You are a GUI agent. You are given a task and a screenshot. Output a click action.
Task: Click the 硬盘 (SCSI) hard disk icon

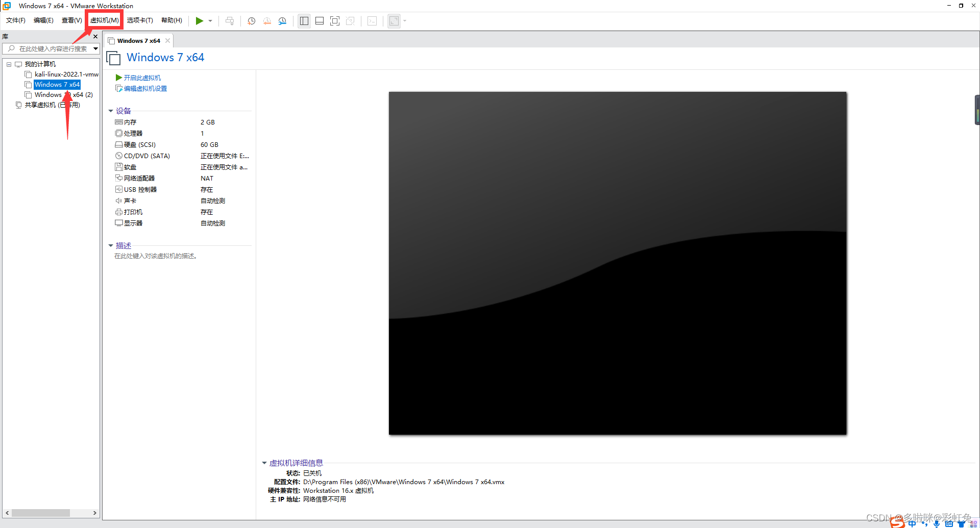point(119,145)
